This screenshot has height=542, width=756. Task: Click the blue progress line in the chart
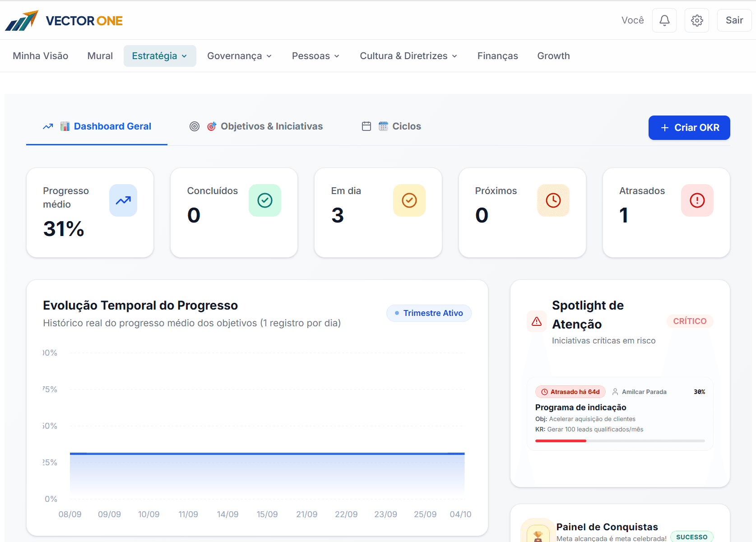pos(267,454)
